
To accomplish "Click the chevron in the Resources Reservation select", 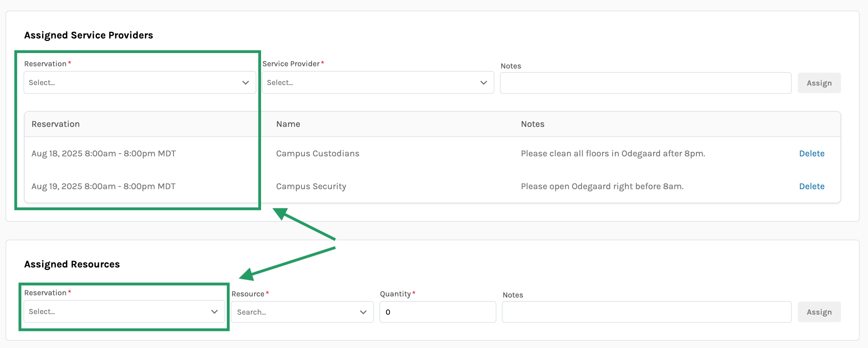I will coord(214,312).
